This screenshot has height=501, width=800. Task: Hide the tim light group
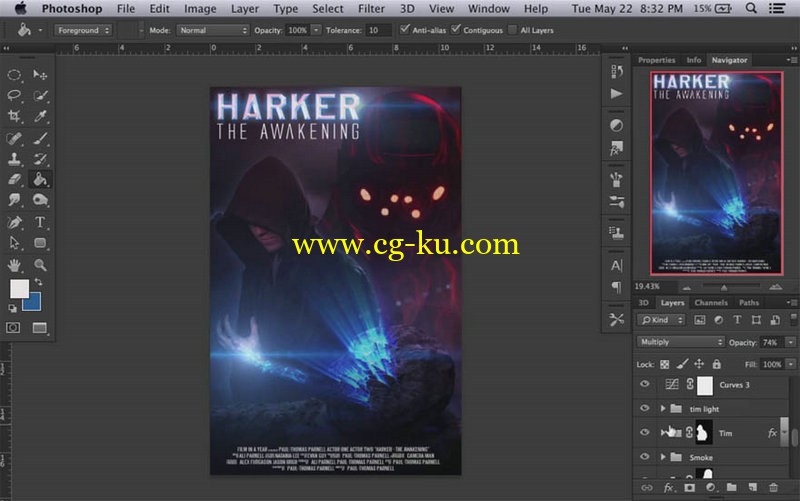tap(644, 408)
